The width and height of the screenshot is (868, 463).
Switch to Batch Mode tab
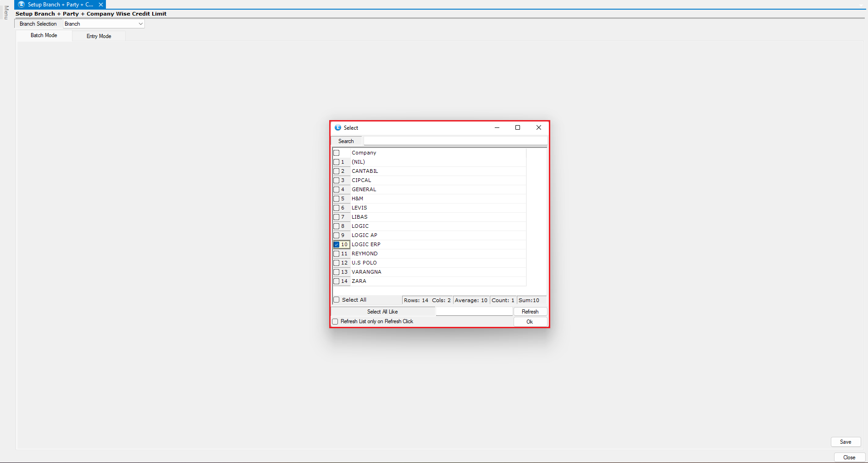[44, 35]
